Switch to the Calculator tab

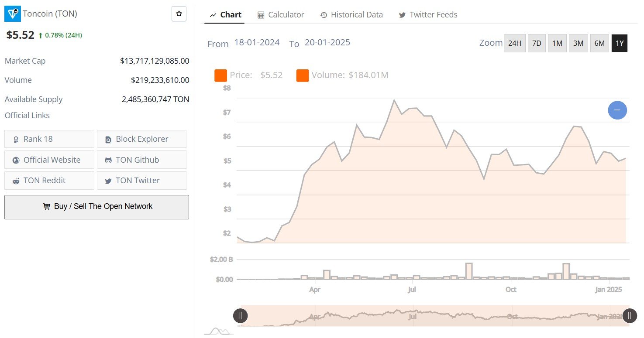[281, 14]
